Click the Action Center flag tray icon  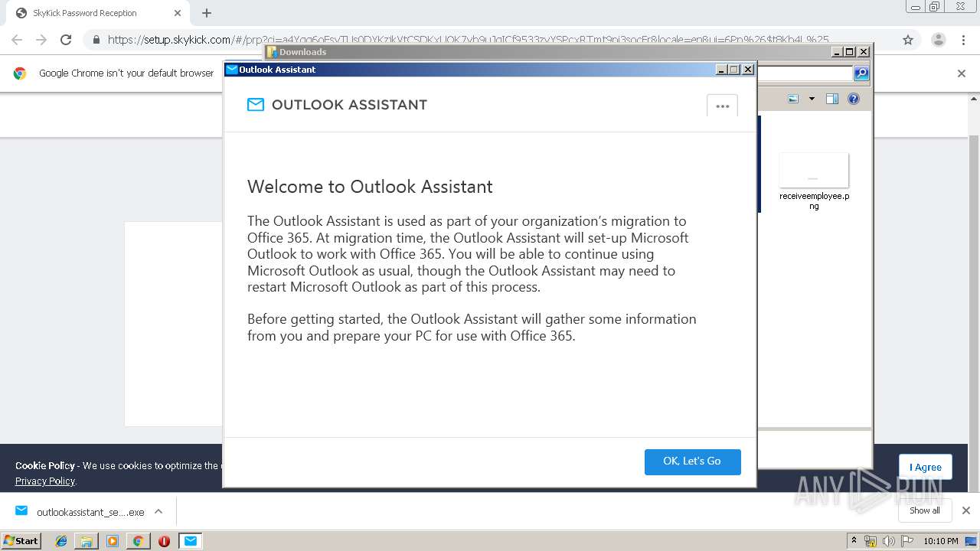point(906,542)
